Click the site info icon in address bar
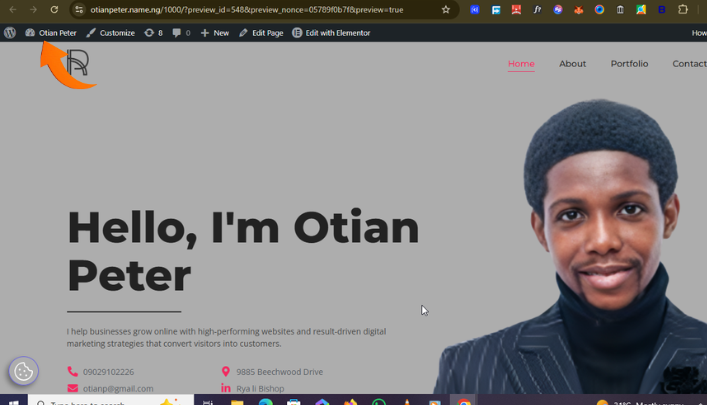The width and height of the screenshot is (707, 405). click(x=79, y=10)
